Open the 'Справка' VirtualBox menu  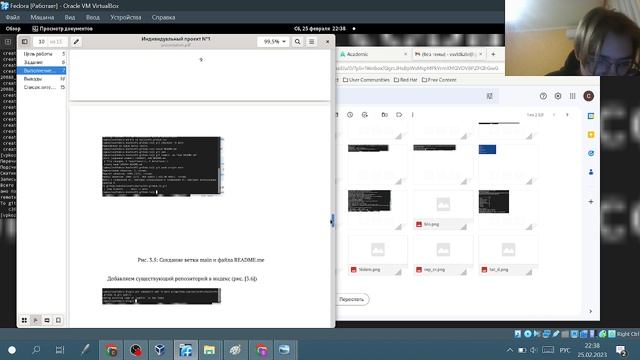(x=163, y=18)
